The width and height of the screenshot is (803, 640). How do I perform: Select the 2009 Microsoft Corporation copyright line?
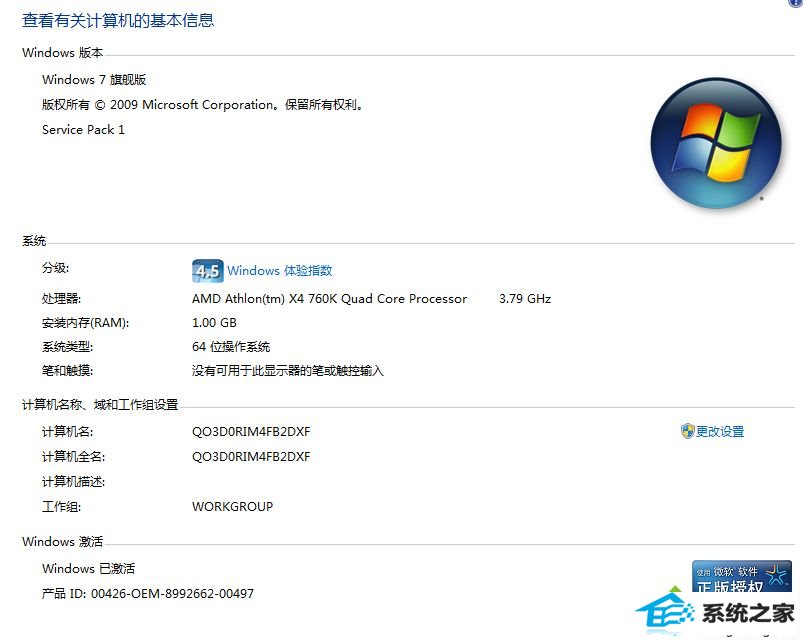tap(202, 105)
